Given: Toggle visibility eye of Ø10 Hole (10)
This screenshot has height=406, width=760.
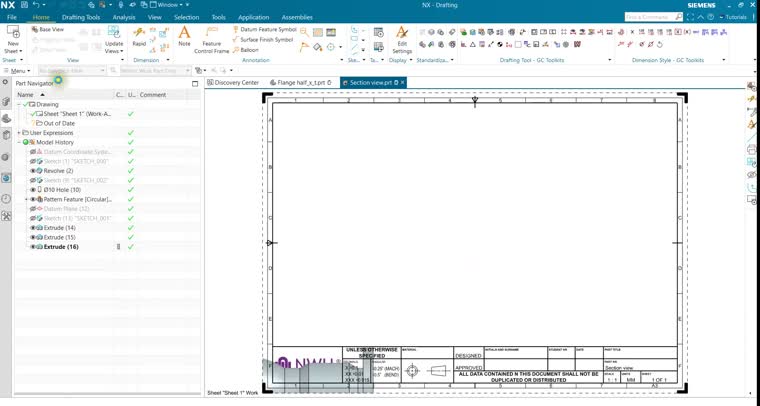Looking at the screenshot, I should [x=33, y=190].
